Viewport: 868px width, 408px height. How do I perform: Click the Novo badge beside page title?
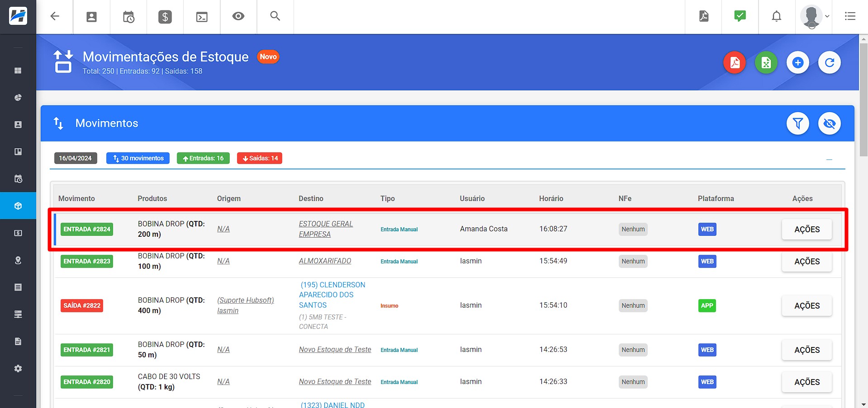[268, 57]
